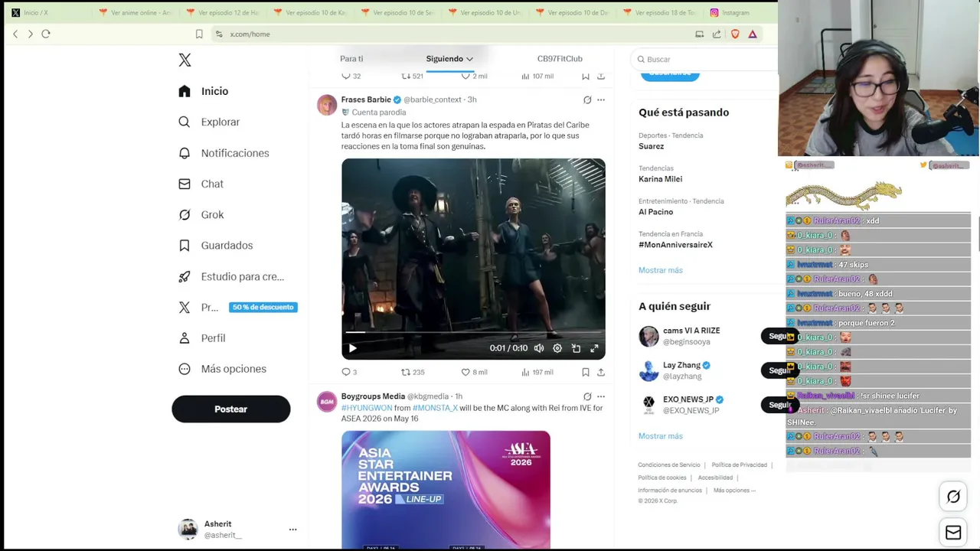Viewport: 980px width, 551px height.
Task: Open Explorar from sidebar
Action: click(209, 122)
